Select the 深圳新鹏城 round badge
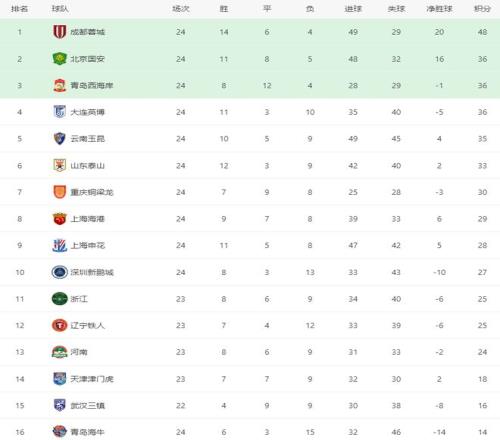The height and width of the screenshot is (440, 500). coord(60,272)
